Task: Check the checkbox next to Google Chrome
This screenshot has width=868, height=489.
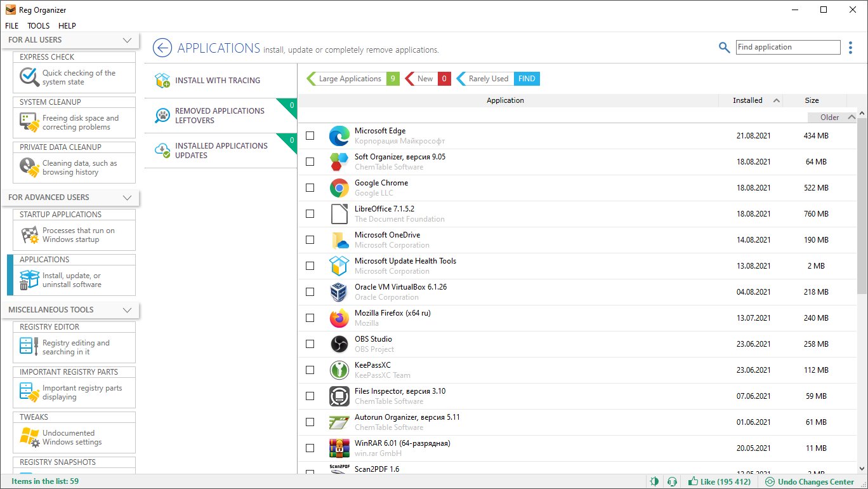Action: tap(310, 187)
